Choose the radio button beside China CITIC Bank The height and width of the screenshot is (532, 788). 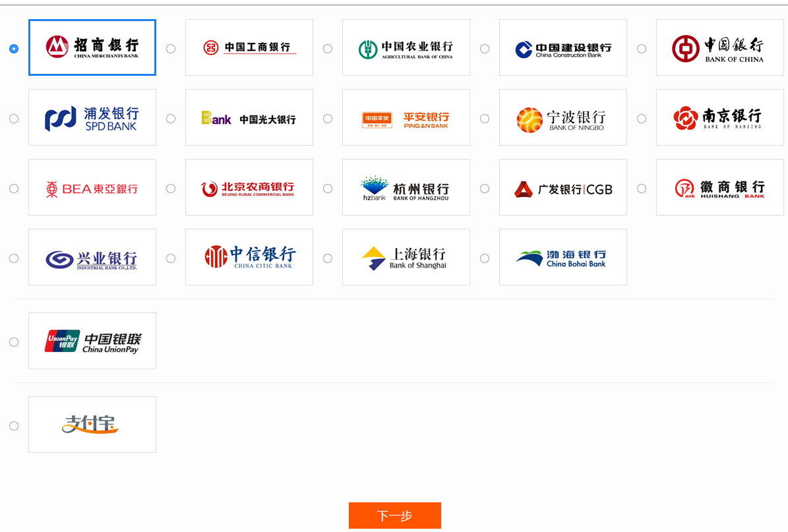click(x=171, y=258)
